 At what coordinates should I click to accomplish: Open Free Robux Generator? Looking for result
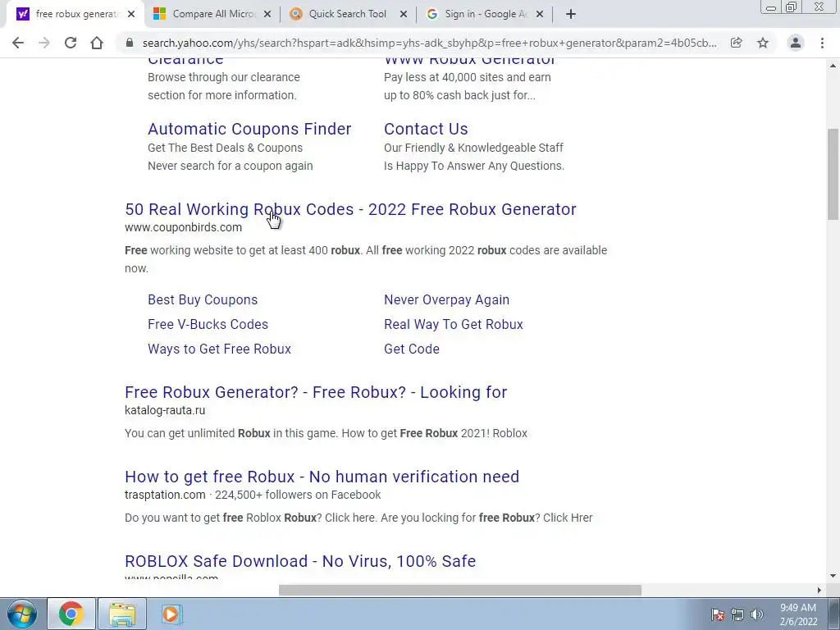click(x=316, y=392)
